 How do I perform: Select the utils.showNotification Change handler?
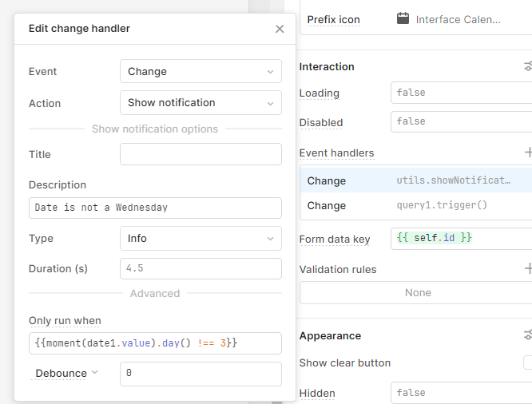click(415, 180)
